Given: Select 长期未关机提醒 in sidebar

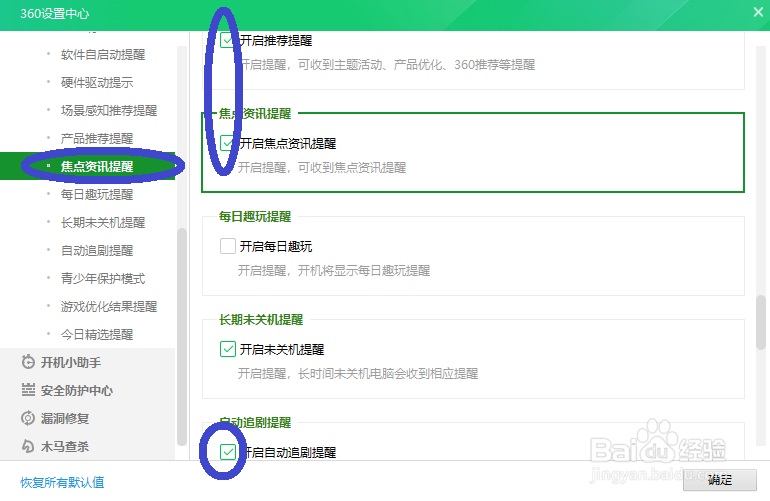Looking at the screenshot, I should [103, 223].
